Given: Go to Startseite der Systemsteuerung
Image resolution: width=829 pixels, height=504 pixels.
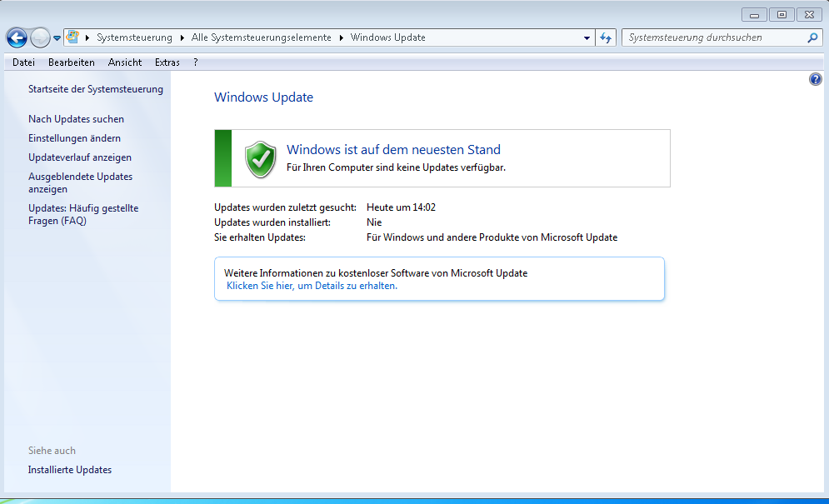Looking at the screenshot, I should click(x=96, y=89).
